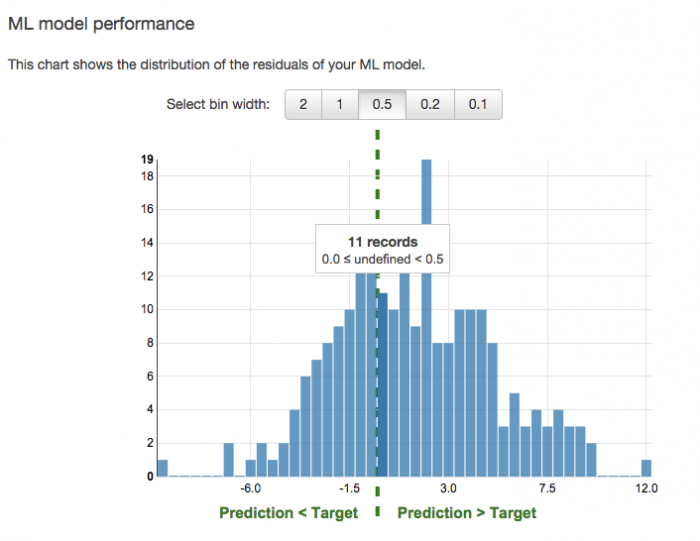Click the x-axis label -6.0
The height and width of the screenshot is (541, 700).
(250, 488)
